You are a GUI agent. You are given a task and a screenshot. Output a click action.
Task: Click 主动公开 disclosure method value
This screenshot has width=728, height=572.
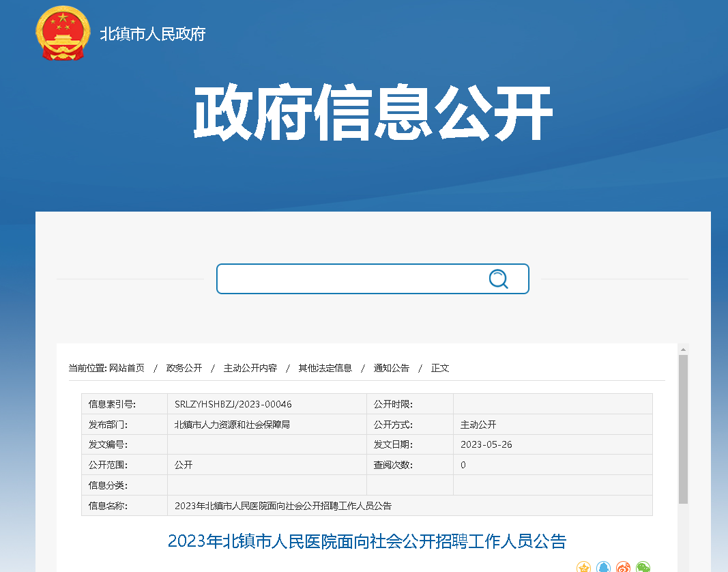click(478, 425)
